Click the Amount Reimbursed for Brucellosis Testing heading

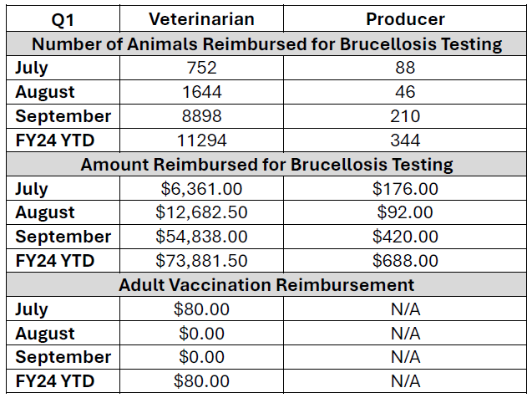tap(266, 165)
